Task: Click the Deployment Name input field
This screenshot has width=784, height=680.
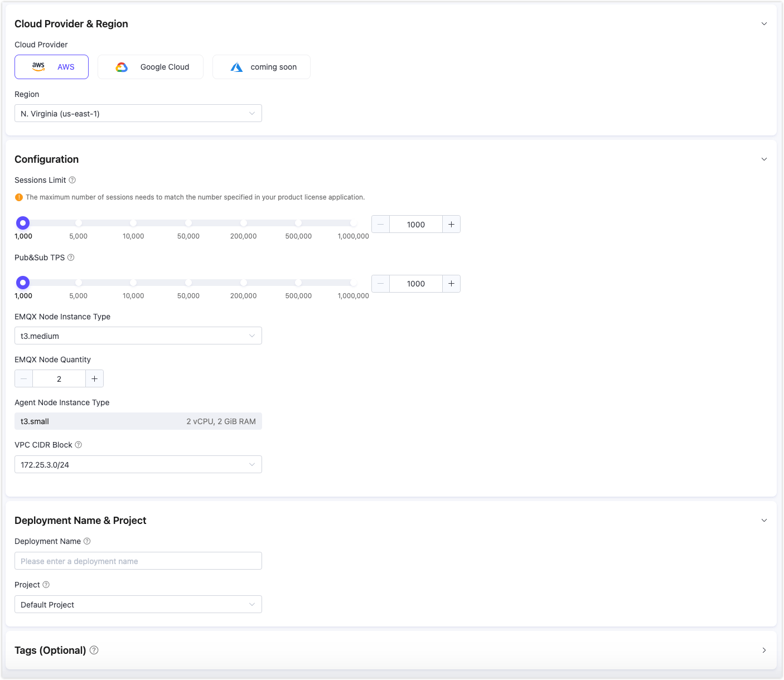Action: pyautogui.click(x=138, y=561)
